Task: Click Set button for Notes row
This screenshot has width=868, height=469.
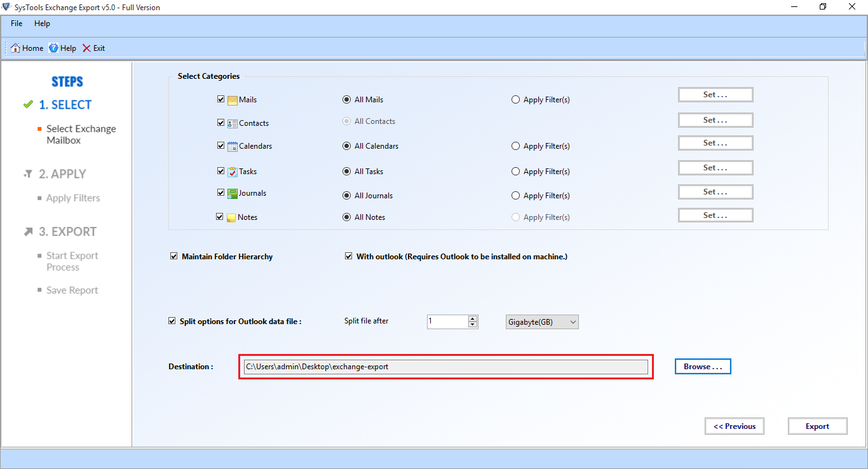Action: [715, 215]
